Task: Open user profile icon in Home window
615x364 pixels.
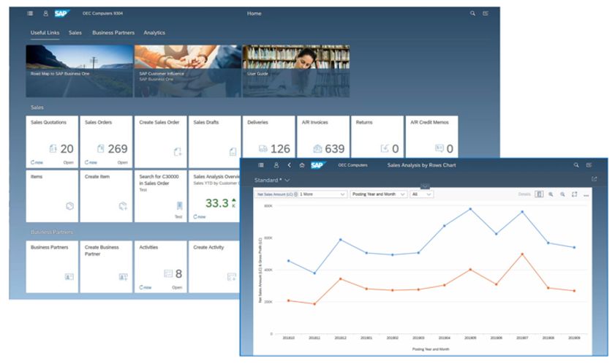Action: tap(45, 13)
